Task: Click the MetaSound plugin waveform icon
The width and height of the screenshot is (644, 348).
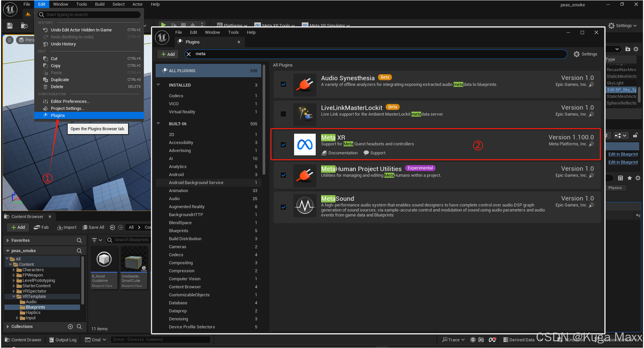Action: (x=305, y=206)
